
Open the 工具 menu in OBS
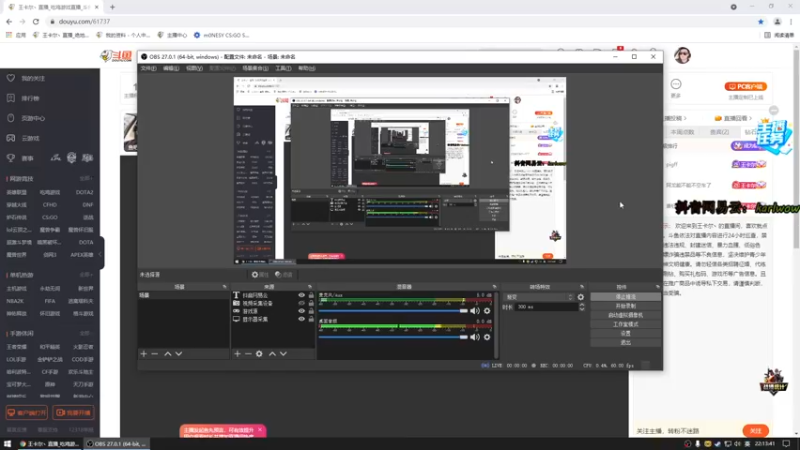(x=283, y=68)
